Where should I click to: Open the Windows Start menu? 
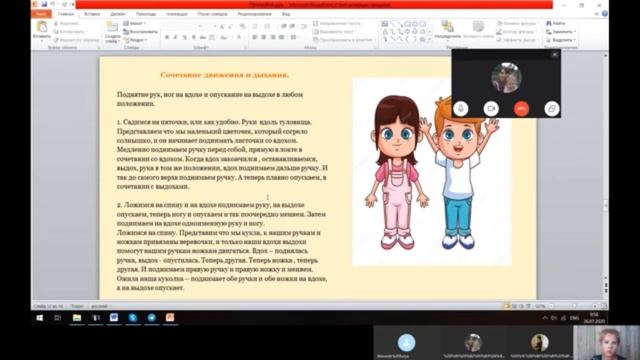coord(40,318)
